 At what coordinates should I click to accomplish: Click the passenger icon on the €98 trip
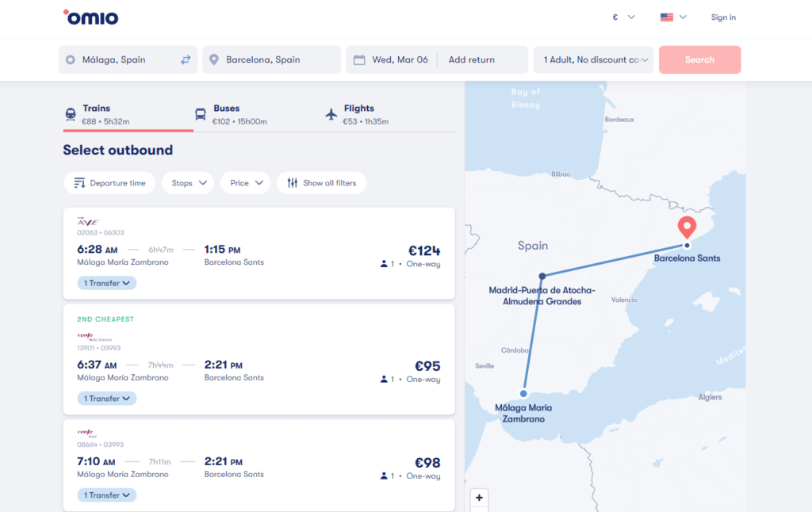pyautogui.click(x=384, y=476)
